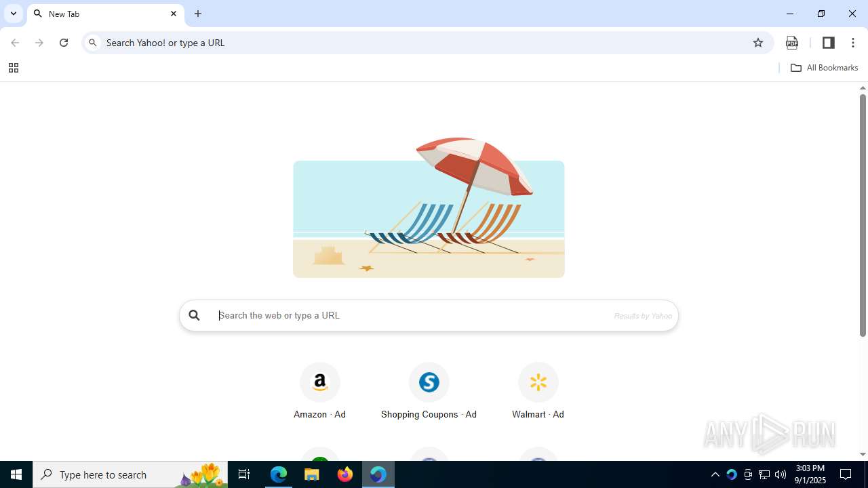Open the Amazon shortcut tile

(320, 382)
